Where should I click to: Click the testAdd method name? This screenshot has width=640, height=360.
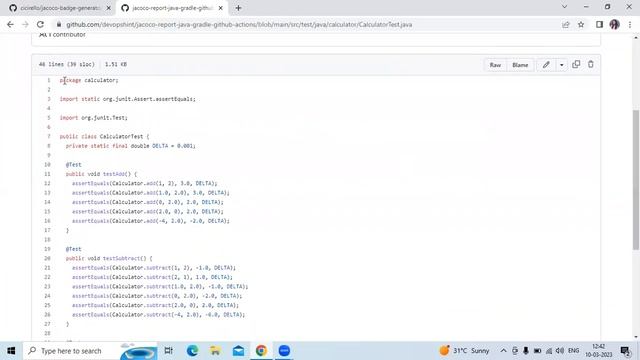[x=114, y=174]
